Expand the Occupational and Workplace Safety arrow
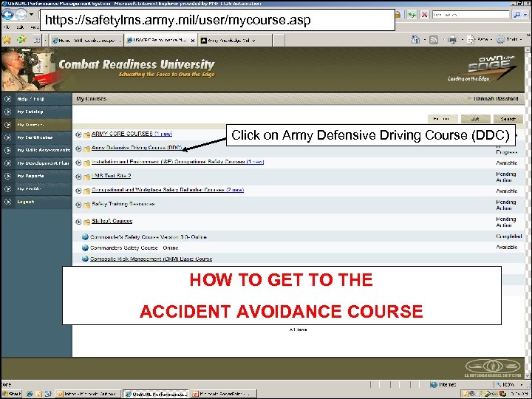Image resolution: width=532 pixels, height=399 pixels. 79,191
